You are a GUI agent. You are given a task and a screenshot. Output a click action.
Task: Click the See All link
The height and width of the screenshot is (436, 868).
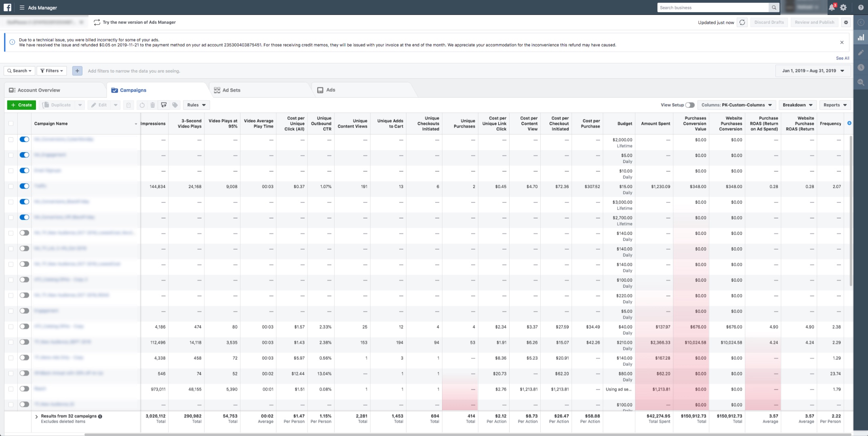843,58
